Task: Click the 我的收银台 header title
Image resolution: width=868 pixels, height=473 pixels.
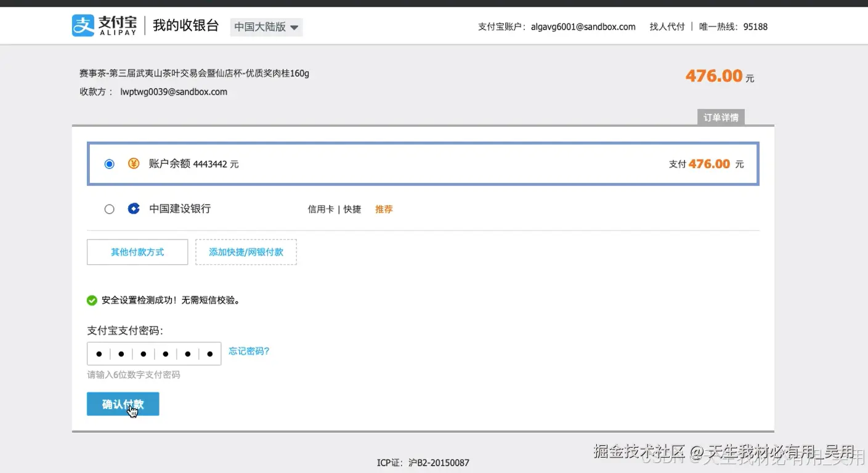Action: 185,26
